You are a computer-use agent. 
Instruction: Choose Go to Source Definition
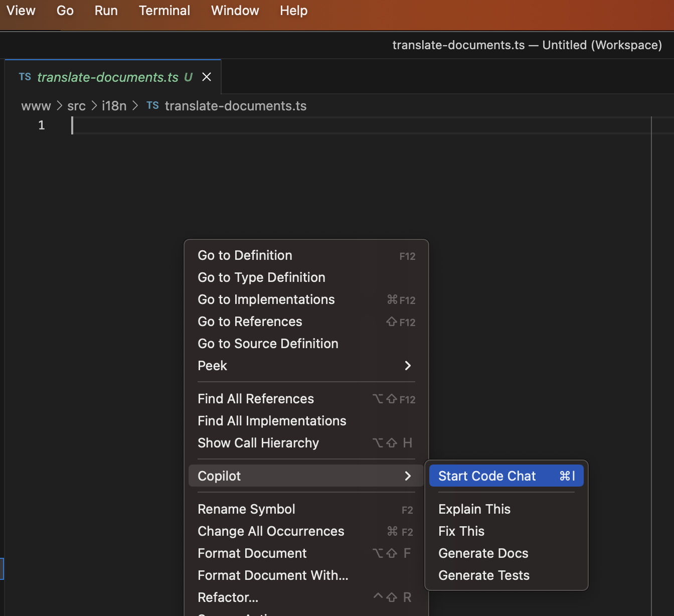click(306, 344)
